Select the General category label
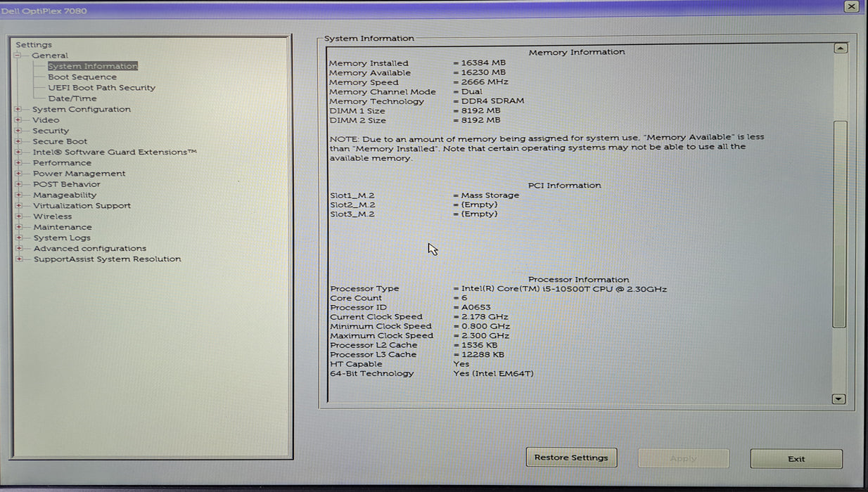The image size is (868, 492). (x=50, y=56)
